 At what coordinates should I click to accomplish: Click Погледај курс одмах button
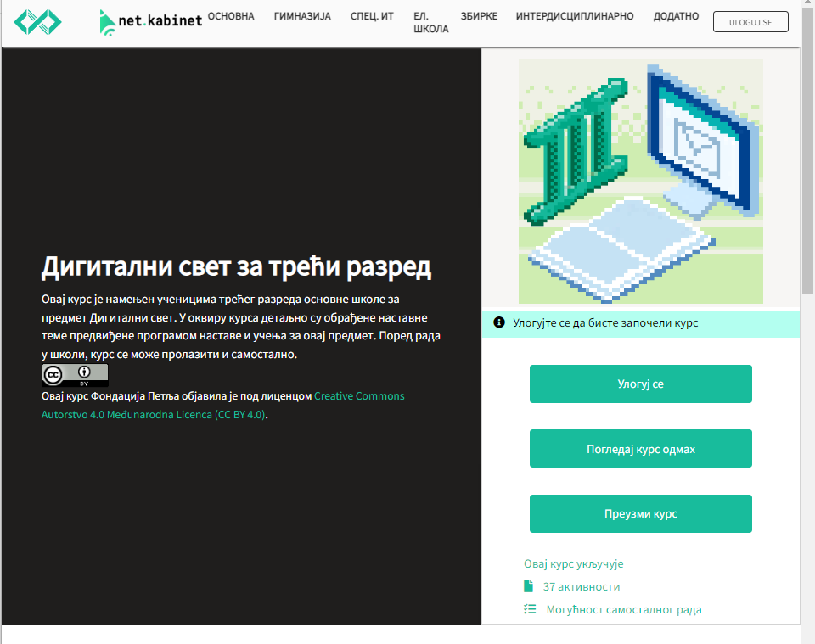pos(640,449)
